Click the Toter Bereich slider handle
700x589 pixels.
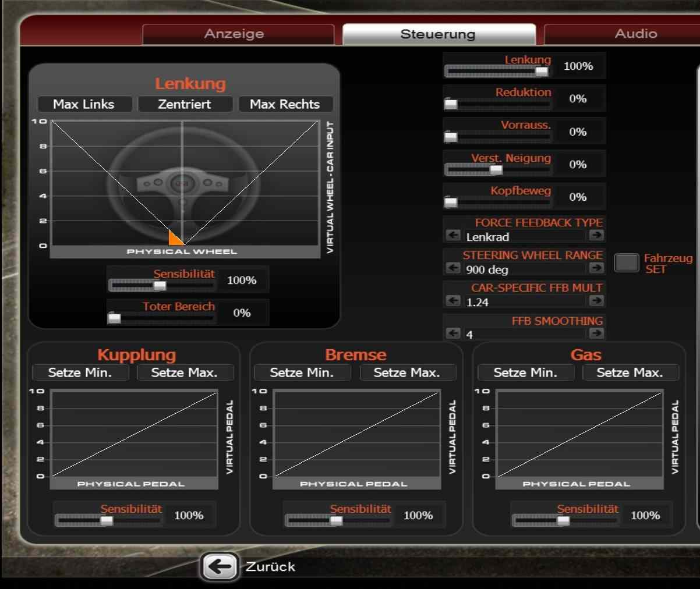(115, 318)
